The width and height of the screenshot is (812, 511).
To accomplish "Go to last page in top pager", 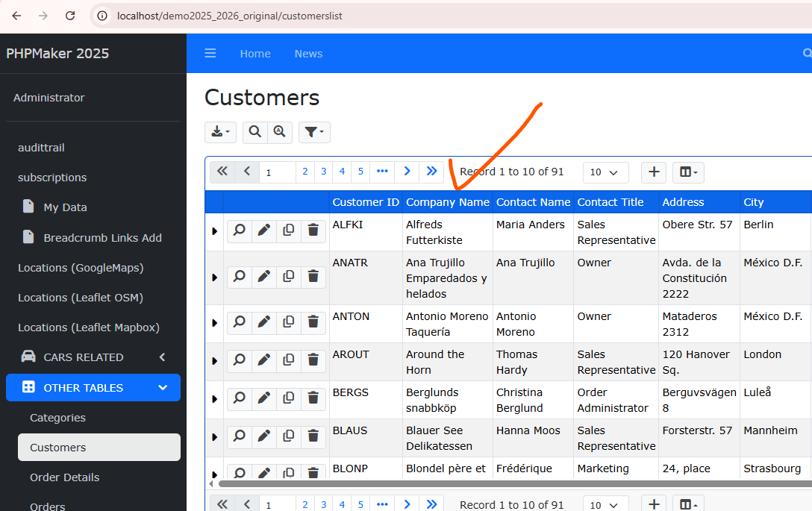I will (431, 172).
